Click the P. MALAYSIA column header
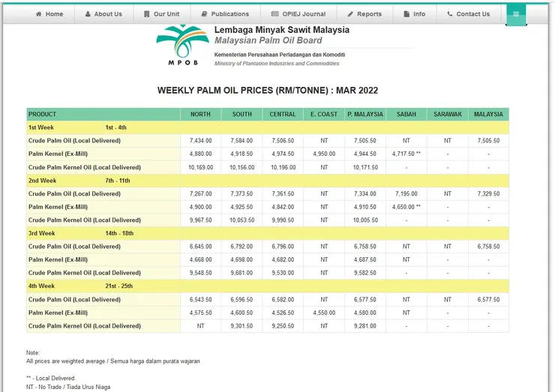Viewport: 555px width, 392px height. [x=365, y=114]
